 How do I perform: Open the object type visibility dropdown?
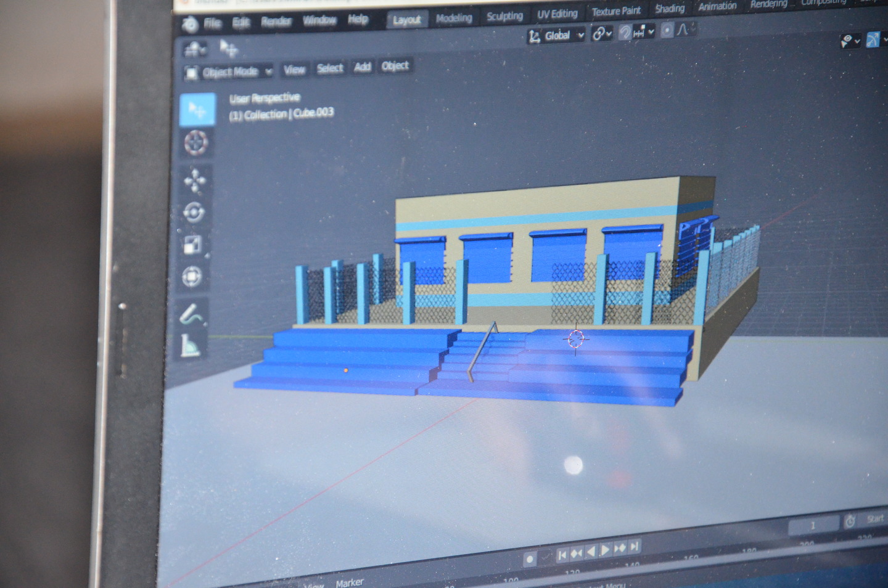850,41
